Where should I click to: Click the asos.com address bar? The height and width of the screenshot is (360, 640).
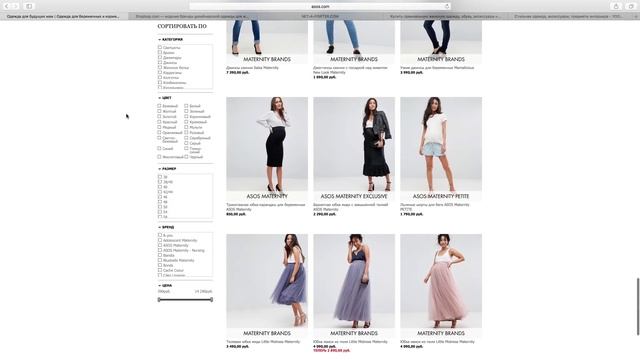tap(320, 7)
